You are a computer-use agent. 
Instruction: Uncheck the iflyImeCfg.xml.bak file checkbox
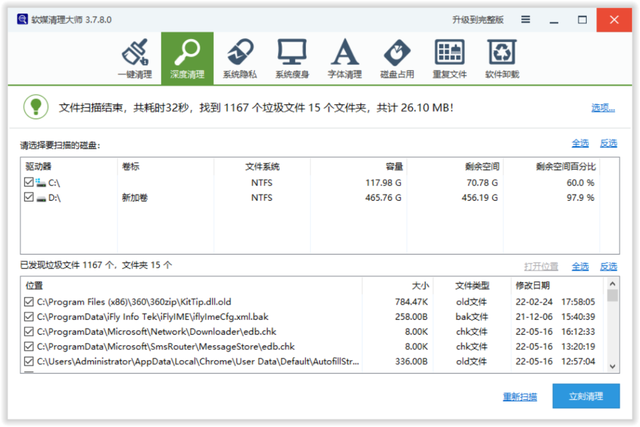point(29,316)
